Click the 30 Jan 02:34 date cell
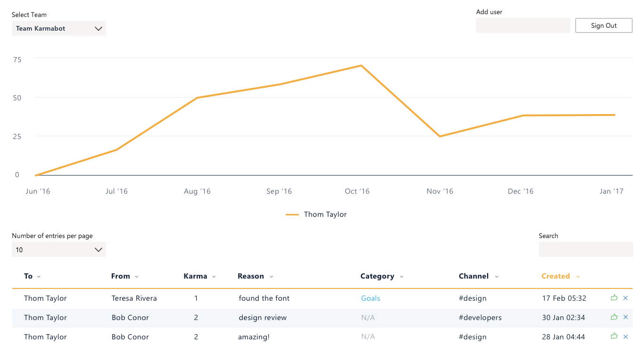The image size is (644, 362). coord(563,318)
